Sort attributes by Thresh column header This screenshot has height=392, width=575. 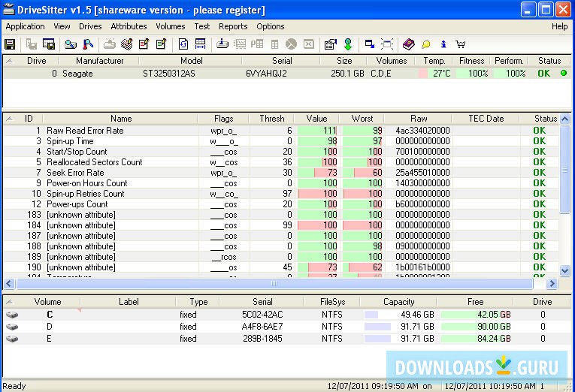click(272, 119)
